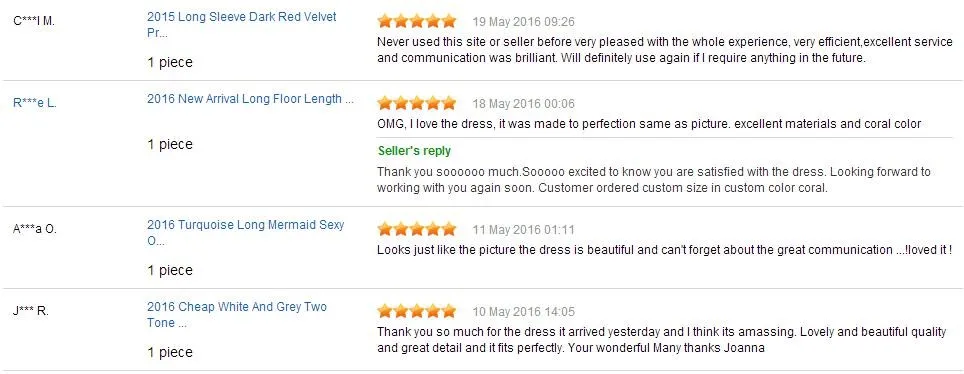The width and height of the screenshot is (964, 374).
Task: Click the Seller's reply heading
Action: [x=414, y=151]
